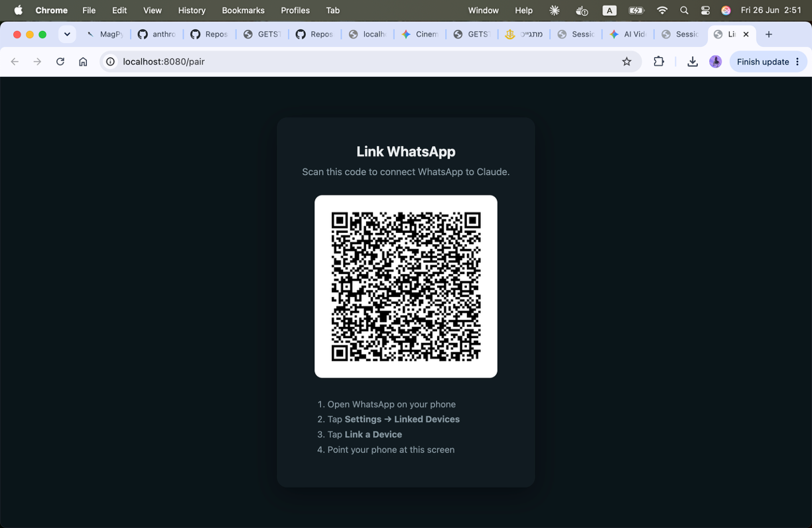The image size is (812, 528).
Task: Click the starburst icon in the menu bar
Action: pos(555,10)
